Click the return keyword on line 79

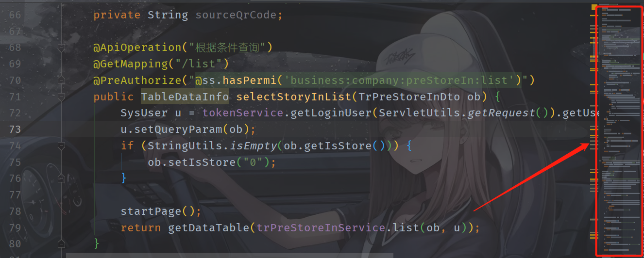click(141, 227)
